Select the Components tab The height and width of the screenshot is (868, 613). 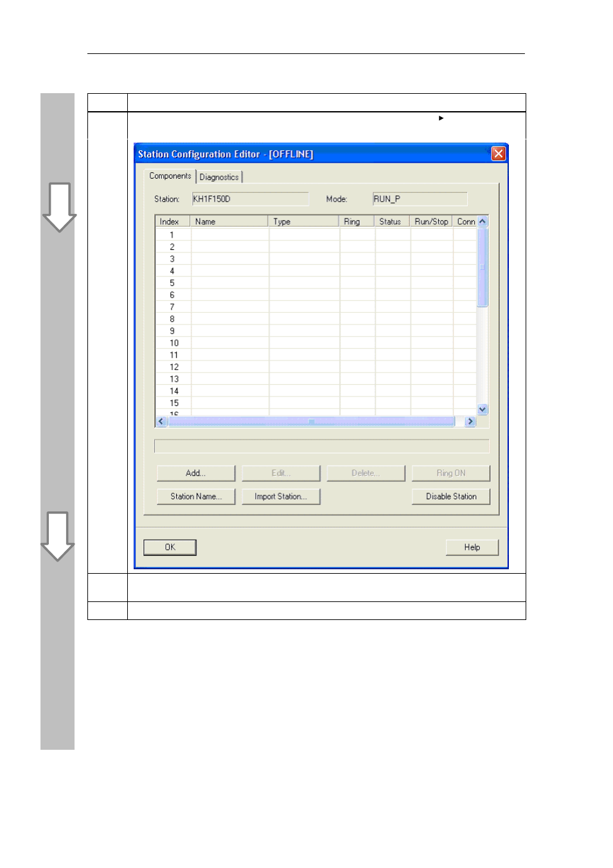point(170,176)
